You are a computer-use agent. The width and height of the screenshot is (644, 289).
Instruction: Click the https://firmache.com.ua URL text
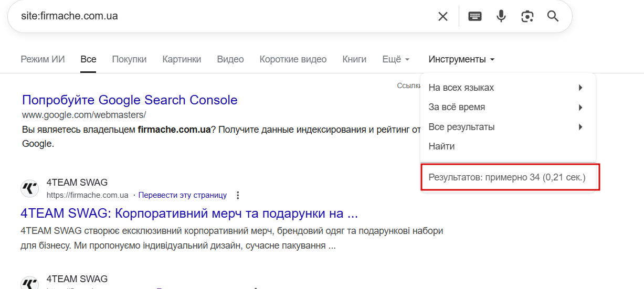87,195
